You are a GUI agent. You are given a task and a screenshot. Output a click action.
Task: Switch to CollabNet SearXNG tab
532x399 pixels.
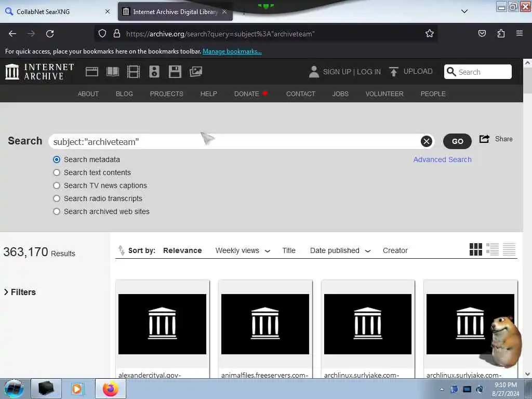point(58,11)
